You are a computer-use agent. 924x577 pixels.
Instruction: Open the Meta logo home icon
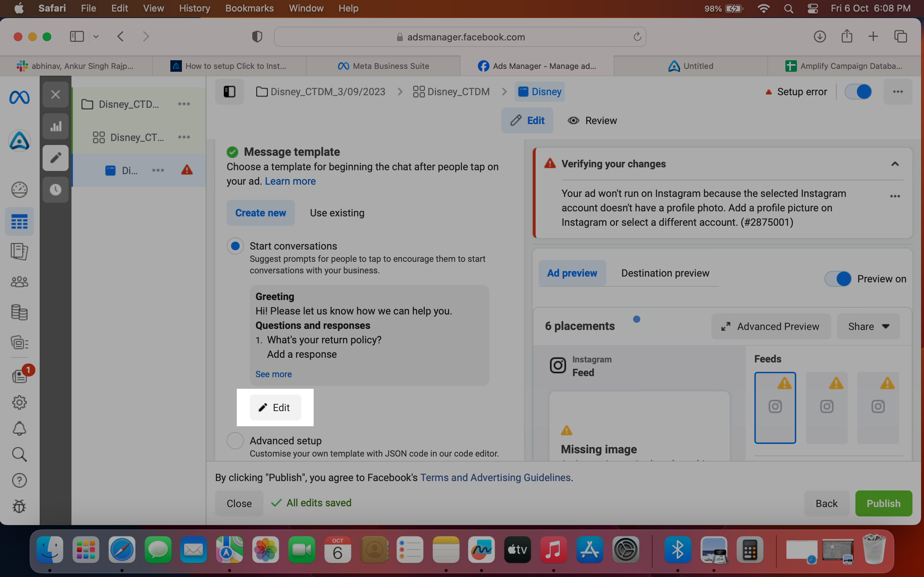pyautogui.click(x=19, y=98)
